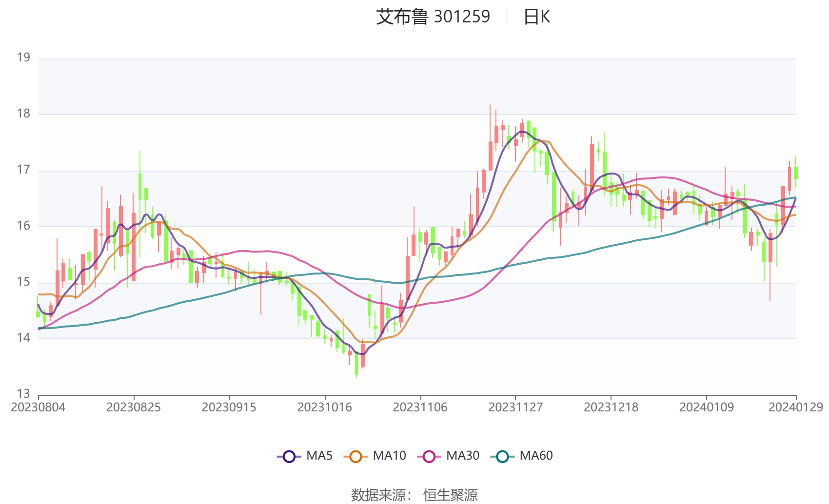Select the 20231127 date axis label
Image resolution: width=829 pixels, height=504 pixels.
[x=515, y=407]
